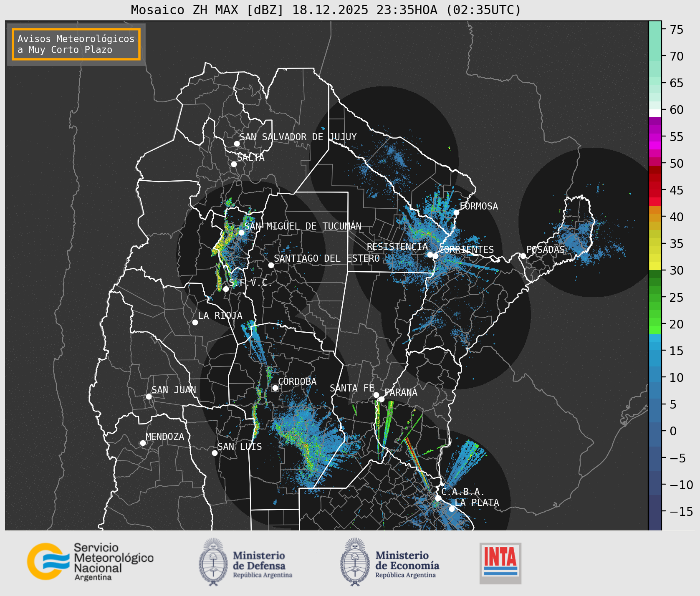The image size is (700, 596).
Task: Click the LA RIOJA city label
Action: point(220,316)
